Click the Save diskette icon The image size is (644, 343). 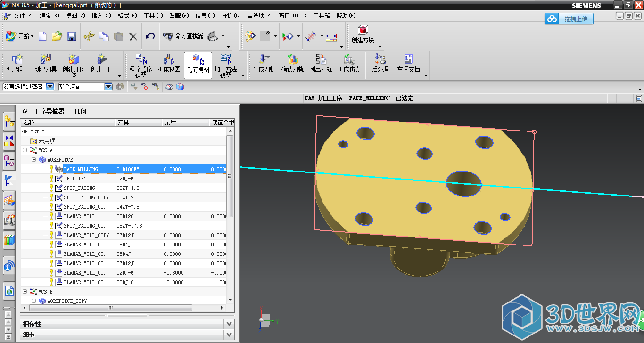click(x=72, y=36)
